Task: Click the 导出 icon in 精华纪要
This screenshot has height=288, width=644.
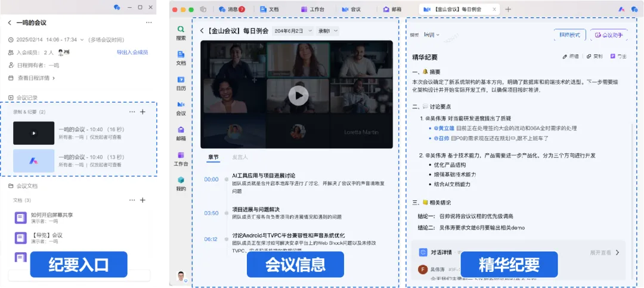Action: pos(613,56)
